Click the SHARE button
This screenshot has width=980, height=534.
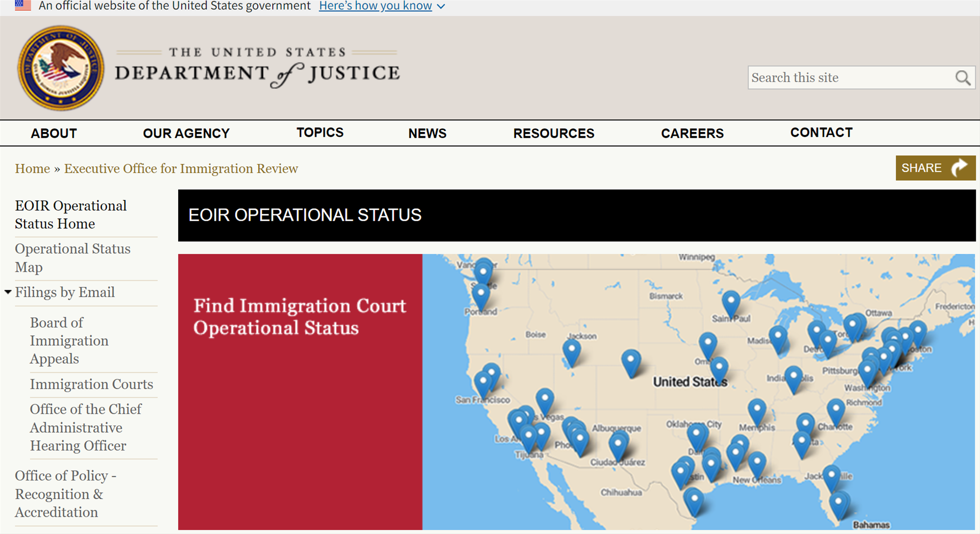point(936,168)
